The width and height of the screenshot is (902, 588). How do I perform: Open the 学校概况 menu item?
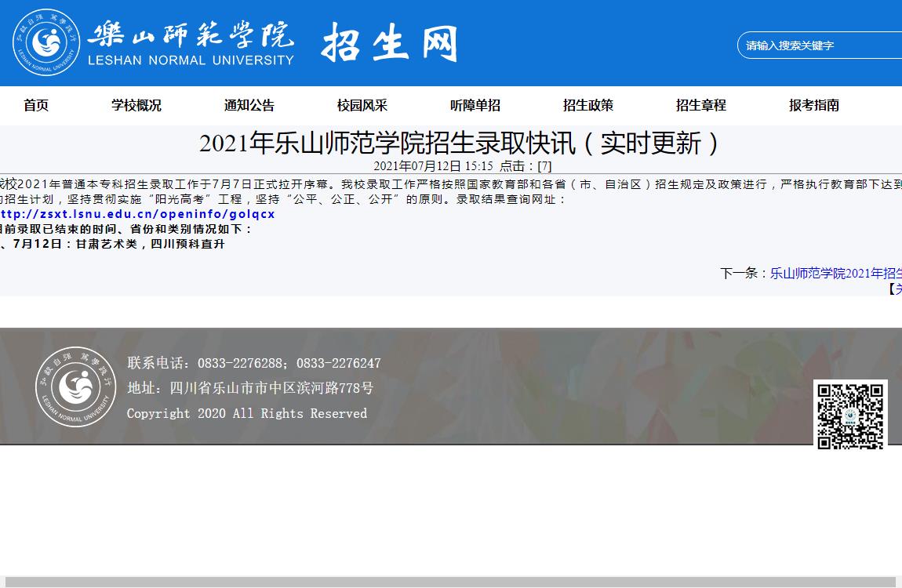[x=136, y=105]
